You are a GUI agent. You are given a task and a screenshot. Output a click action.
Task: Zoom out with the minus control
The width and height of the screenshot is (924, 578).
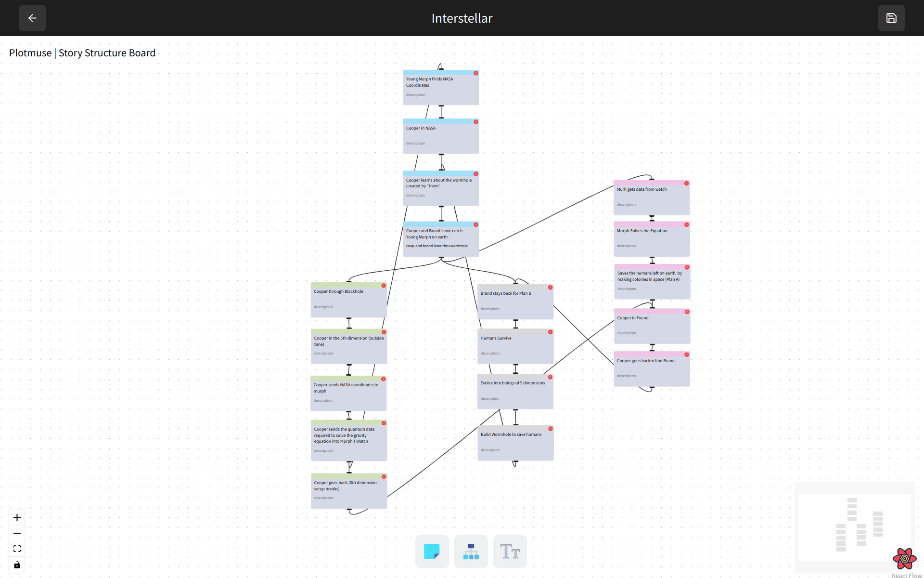pos(17,533)
